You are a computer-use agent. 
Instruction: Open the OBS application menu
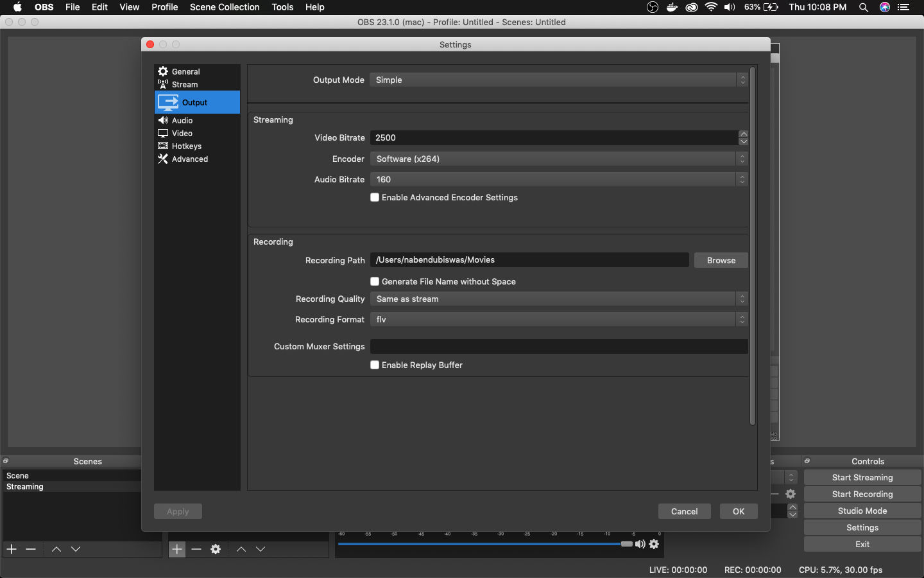tap(44, 7)
